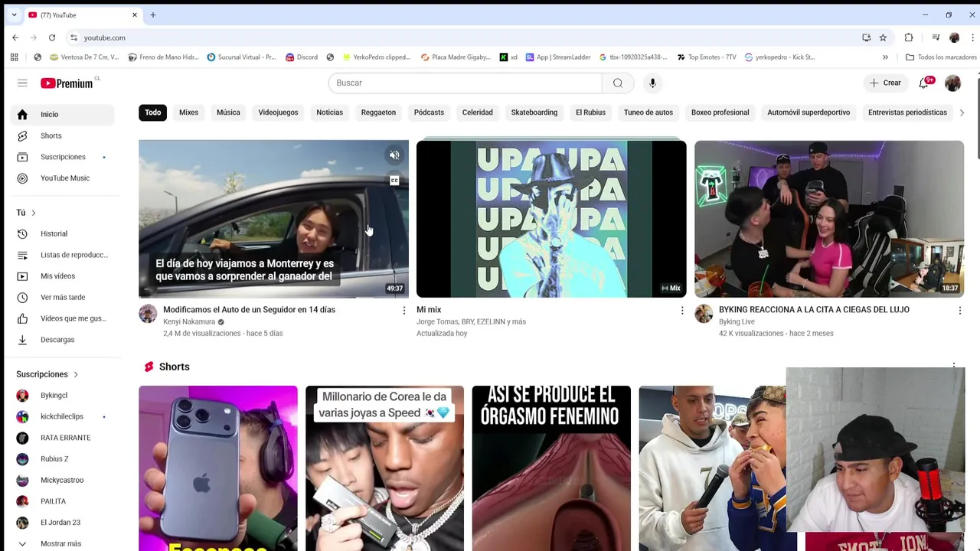Open Mis vídeos in the sidebar
Screen dimensions: 980x551
click(x=62, y=276)
